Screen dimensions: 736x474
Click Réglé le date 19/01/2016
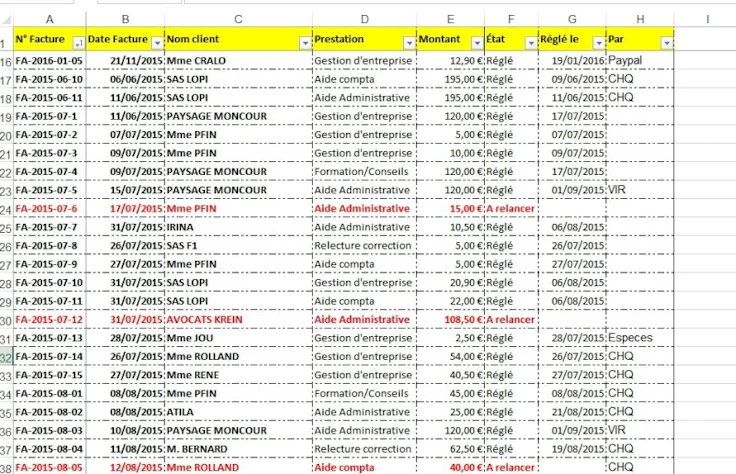572,61
